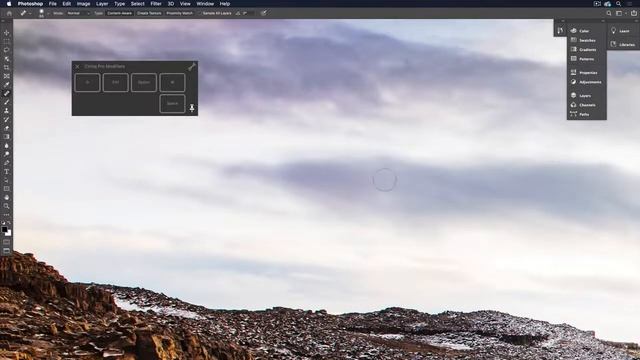Image resolution: width=640 pixels, height=360 pixels.
Task: Select the Rectangle shape tool
Action: click(7, 189)
